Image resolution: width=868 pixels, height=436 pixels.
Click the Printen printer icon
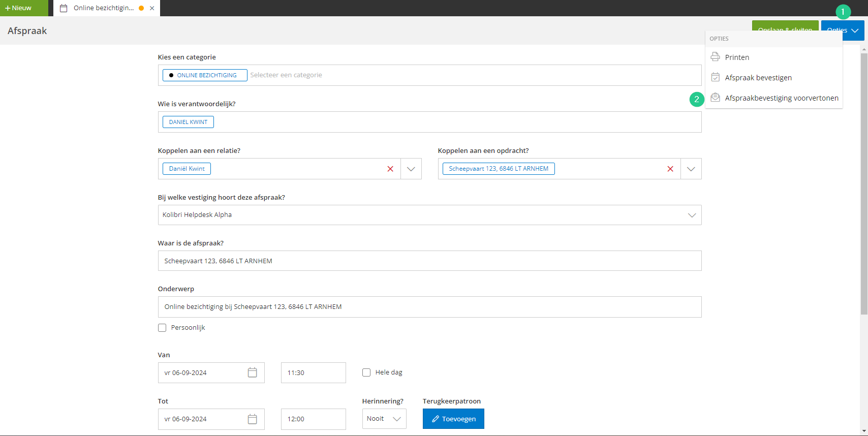click(715, 57)
